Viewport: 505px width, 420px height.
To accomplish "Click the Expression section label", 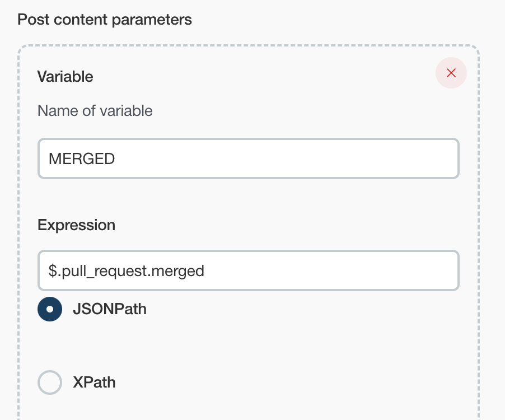I will pos(76,225).
